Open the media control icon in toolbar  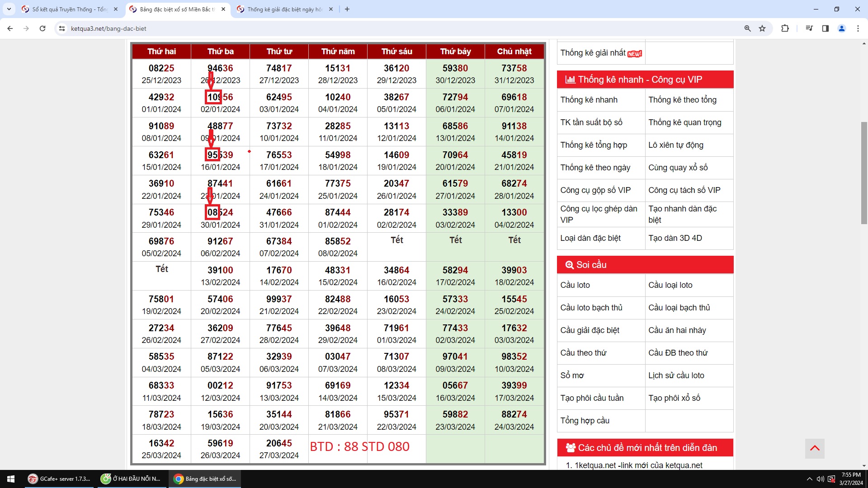809,28
